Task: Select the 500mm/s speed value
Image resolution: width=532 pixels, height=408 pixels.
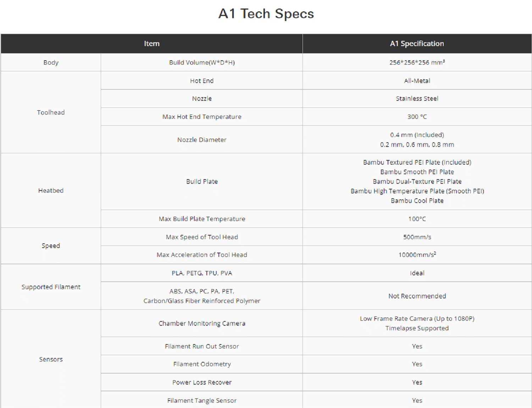Action: tap(417, 237)
